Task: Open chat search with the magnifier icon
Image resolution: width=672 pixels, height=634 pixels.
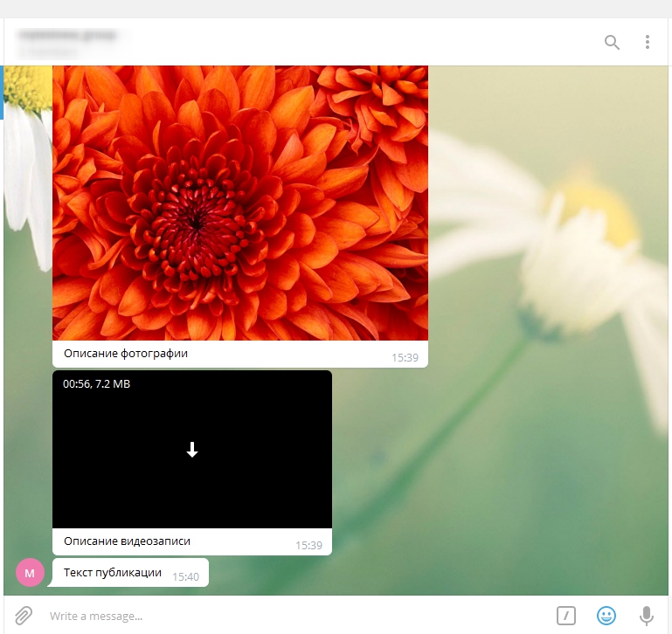Action: click(612, 43)
